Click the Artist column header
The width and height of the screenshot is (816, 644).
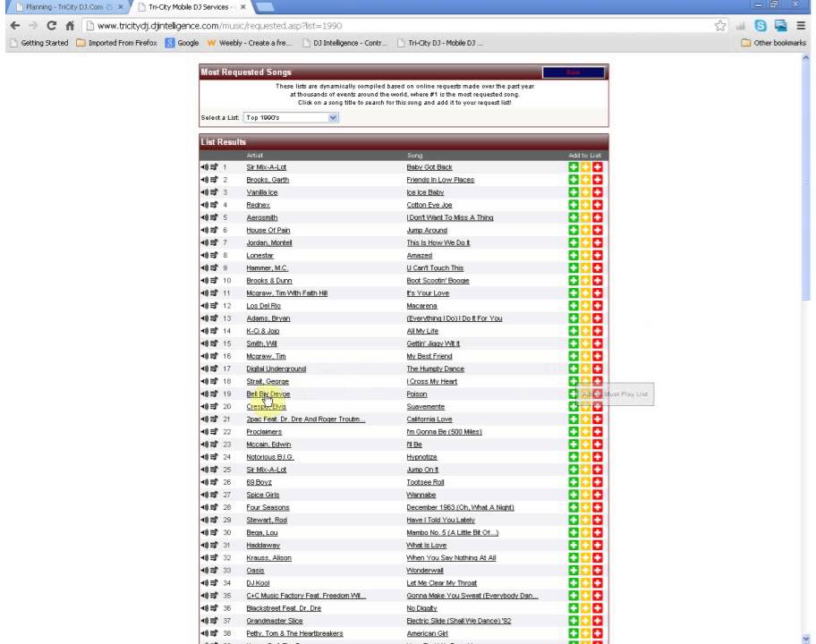[x=254, y=155]
